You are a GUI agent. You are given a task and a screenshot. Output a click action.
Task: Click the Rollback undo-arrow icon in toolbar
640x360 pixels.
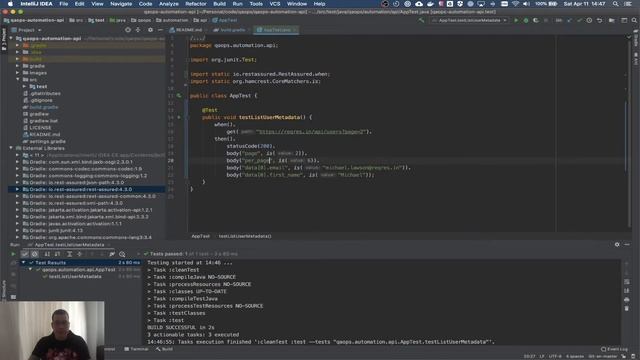point(600,20)
